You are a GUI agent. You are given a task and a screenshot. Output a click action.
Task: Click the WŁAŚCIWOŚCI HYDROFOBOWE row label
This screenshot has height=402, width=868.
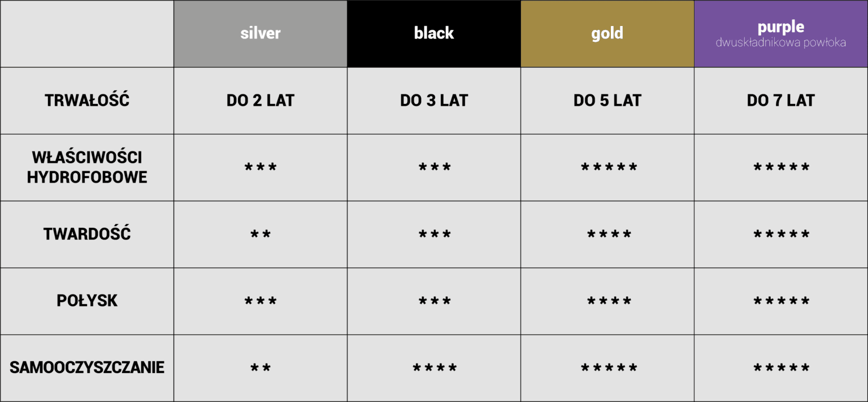[x=87, y=167]
